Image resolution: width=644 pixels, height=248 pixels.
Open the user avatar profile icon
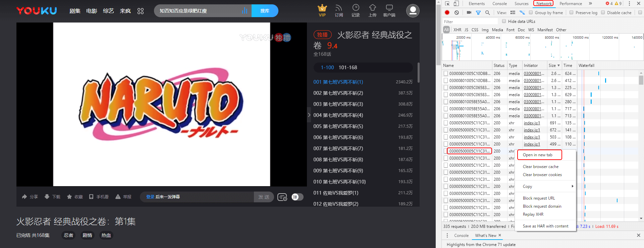(413, 11)
